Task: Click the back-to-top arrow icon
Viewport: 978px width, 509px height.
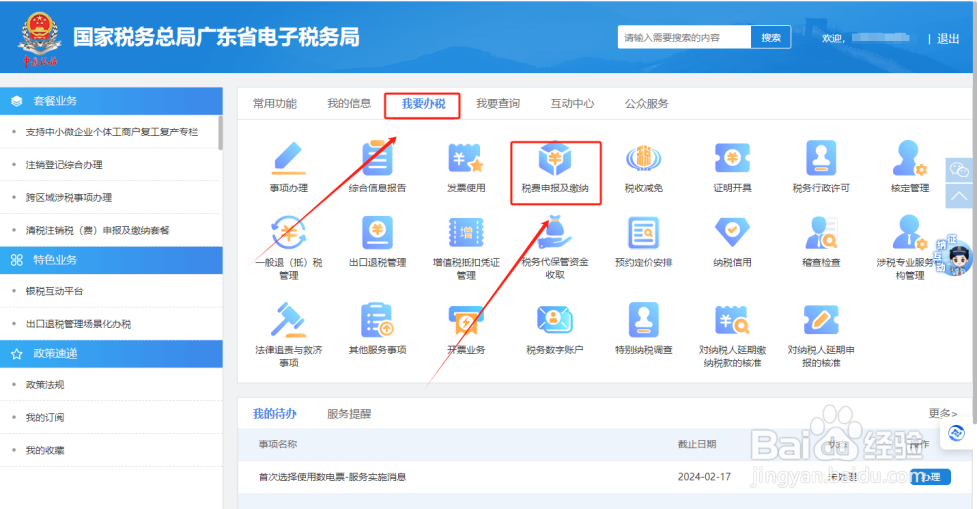Action: (959, 196)
